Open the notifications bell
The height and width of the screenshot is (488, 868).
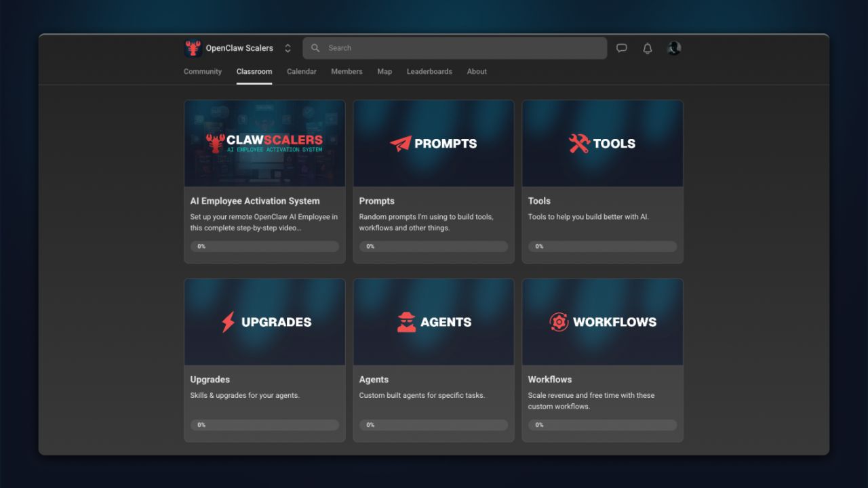[648, 48]
